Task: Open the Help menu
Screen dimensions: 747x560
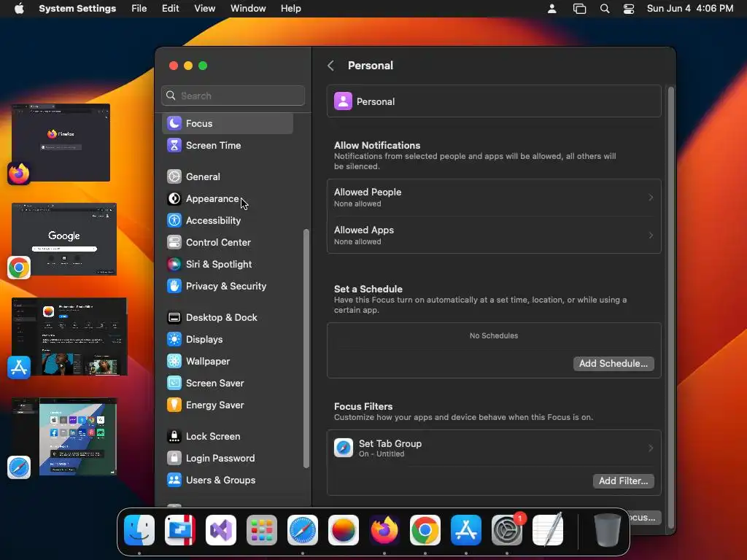Action: [290, 9]
